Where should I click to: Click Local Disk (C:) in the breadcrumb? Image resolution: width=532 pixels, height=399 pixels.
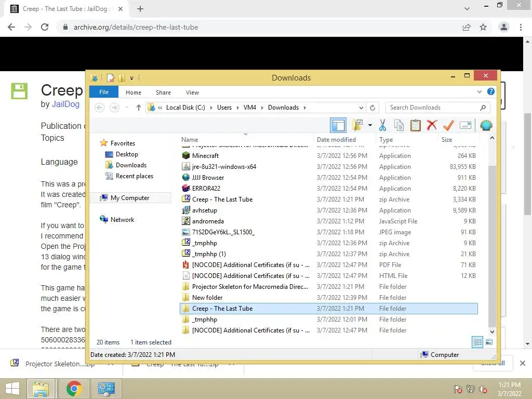point(185,108)
